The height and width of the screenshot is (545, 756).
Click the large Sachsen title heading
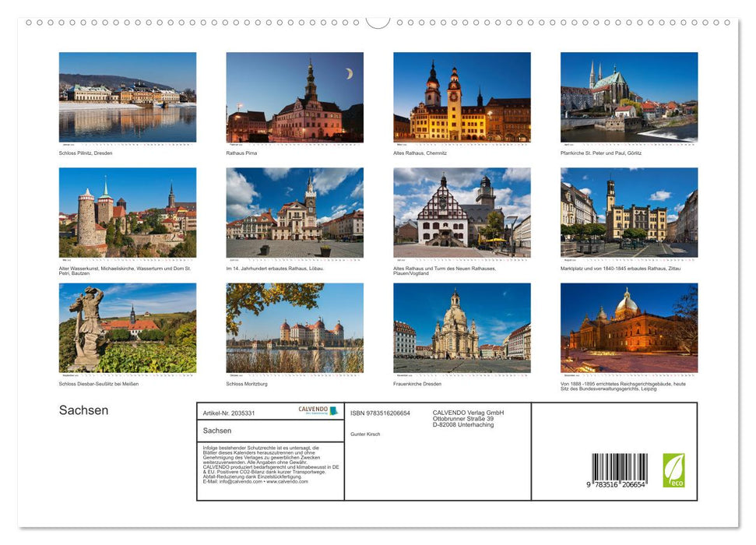point(83,410)
